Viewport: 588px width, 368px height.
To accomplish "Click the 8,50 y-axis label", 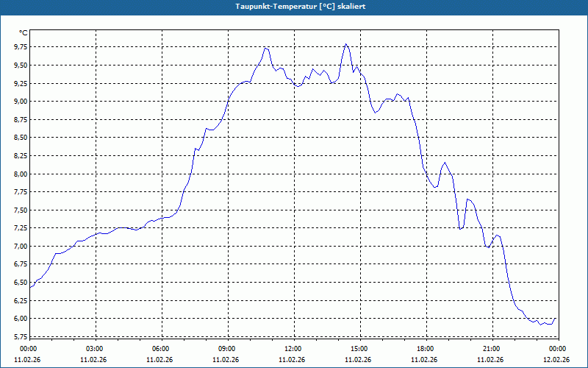I will click(21, 138).
